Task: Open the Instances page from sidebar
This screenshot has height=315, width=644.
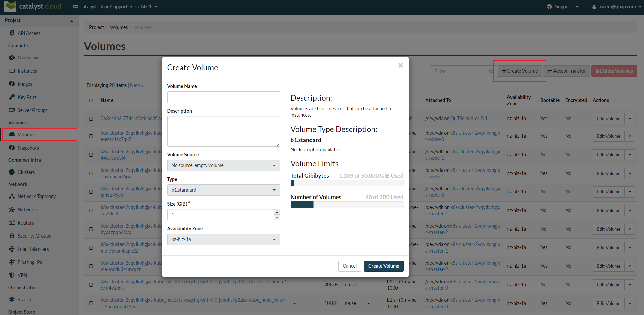Action: tap(27, 71)
